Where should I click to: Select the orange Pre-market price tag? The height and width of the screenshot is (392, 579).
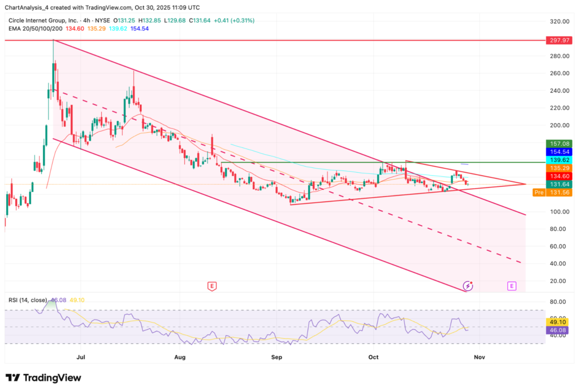(x=539, y=193)
